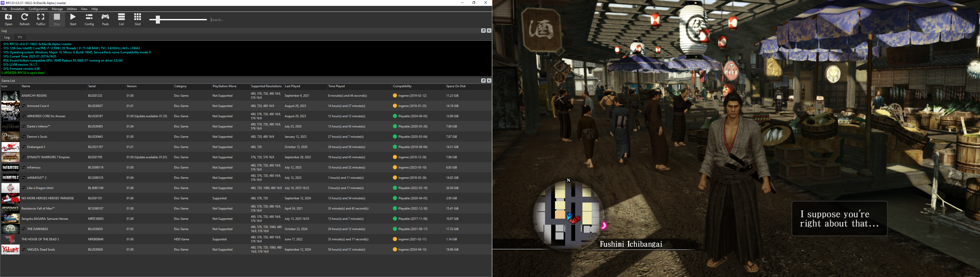Switch to the Log tab
Viewport: 980px width, 277px height.
click(7, 37)
